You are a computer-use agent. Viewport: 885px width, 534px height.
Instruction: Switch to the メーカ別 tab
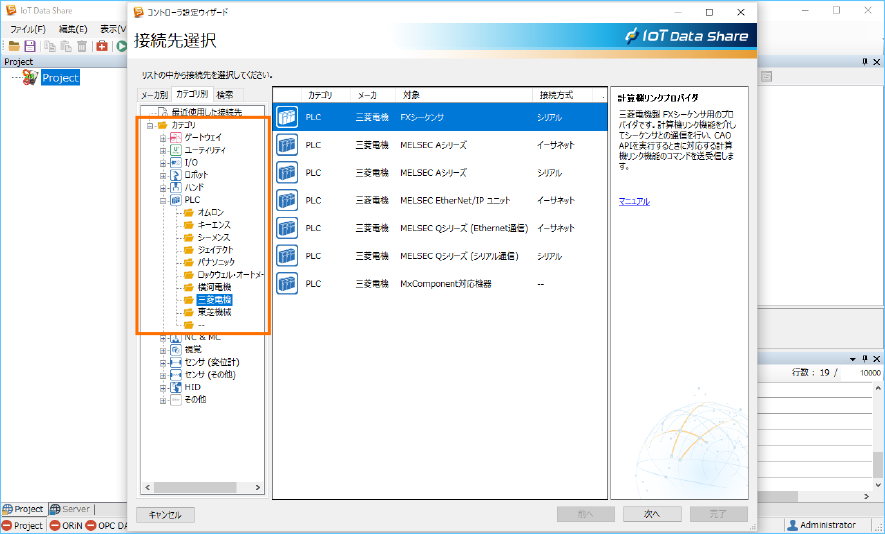[x=154, y=95]
